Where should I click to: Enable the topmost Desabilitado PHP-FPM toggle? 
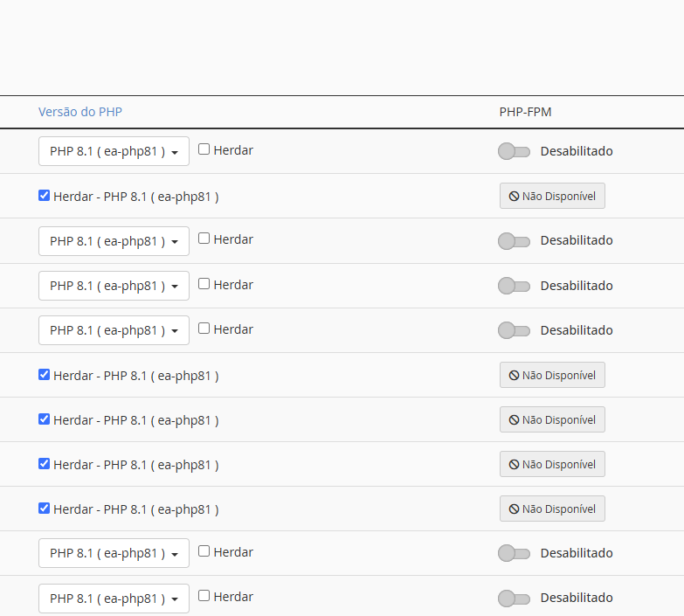(514, 151)
